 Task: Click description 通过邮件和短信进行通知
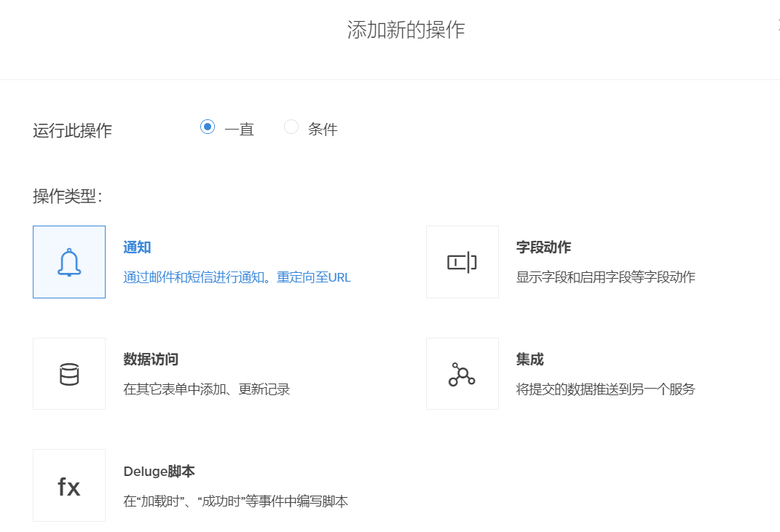click(237, 277)
